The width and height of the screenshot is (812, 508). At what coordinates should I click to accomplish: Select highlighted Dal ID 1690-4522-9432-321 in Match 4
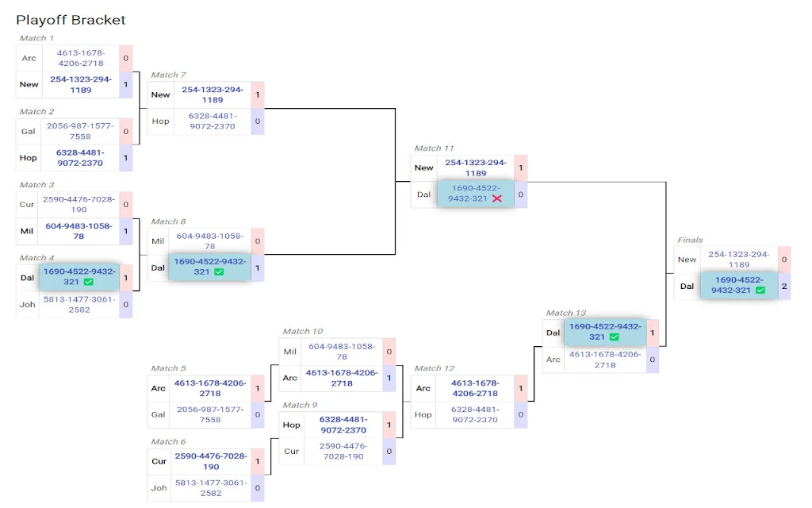pyautogui.click(x=79, y=277)
